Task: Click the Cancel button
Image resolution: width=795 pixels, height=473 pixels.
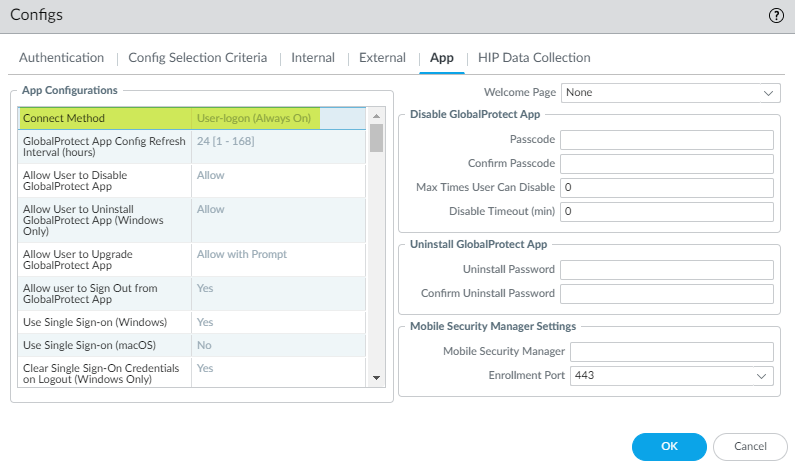Action: pos(750,446)
